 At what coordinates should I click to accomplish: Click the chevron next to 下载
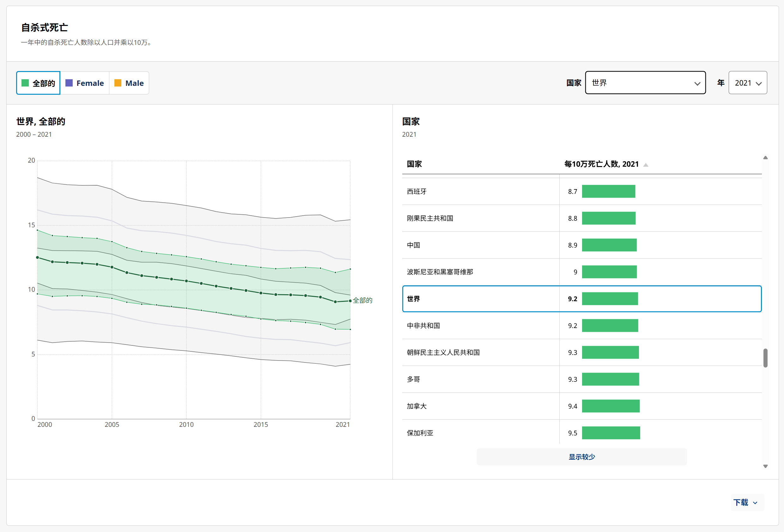coord(755,503)
